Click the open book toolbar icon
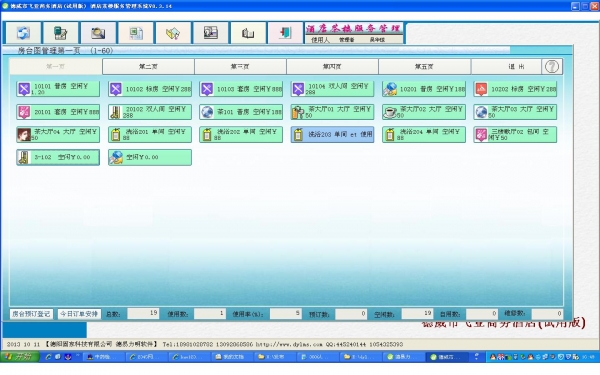The image size is (600, 375). click(248, 33)
